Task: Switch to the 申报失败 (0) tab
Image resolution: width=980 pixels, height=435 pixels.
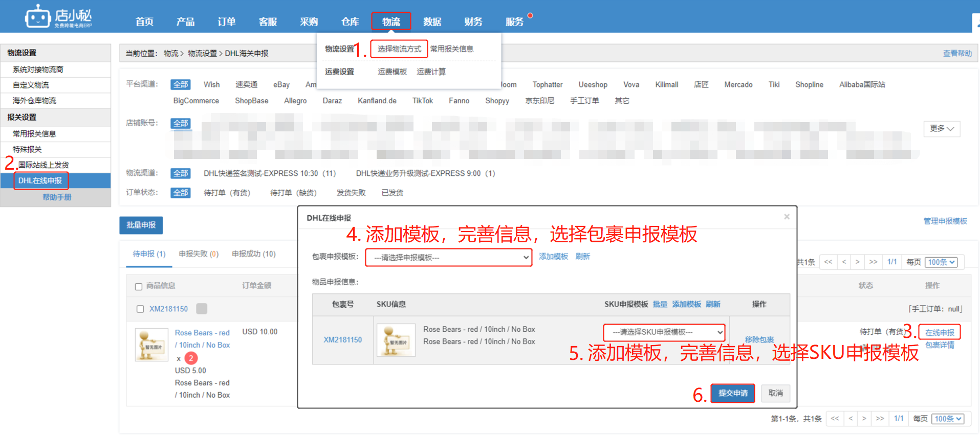Action: (199, 254)
